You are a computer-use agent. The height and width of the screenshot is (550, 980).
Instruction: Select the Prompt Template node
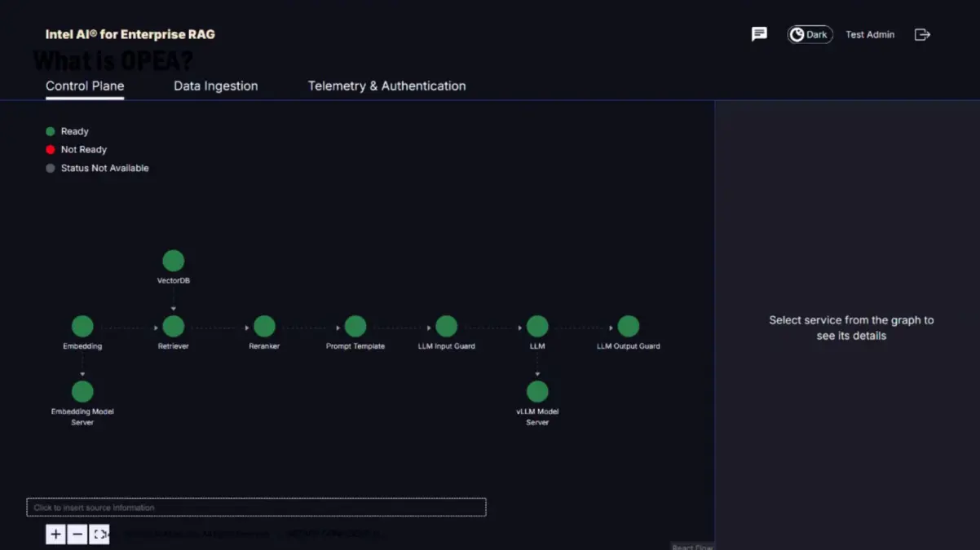355,324
